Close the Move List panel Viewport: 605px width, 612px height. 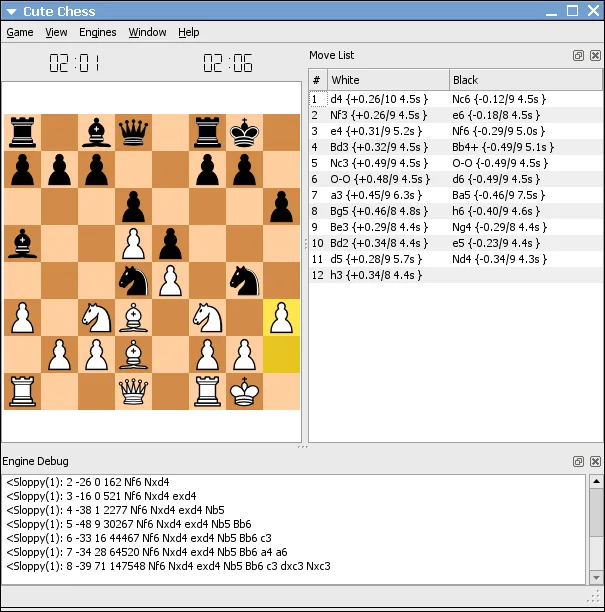click(x=595, y=55)
